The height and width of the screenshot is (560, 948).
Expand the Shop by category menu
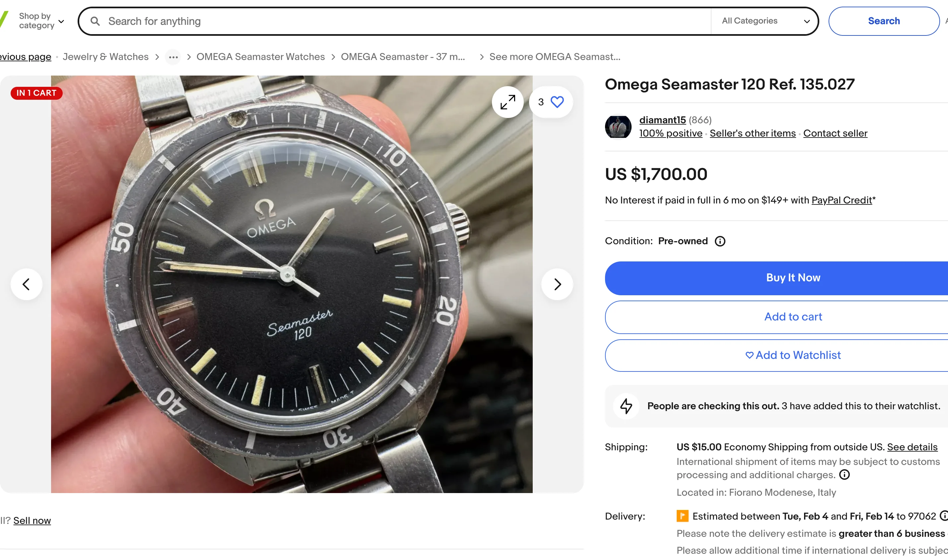[41, 21]
